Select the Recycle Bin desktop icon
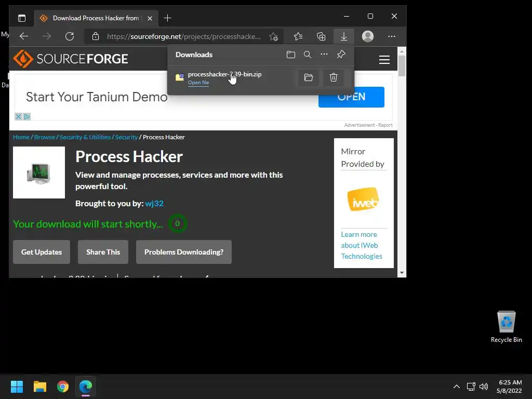Screen dimensions: 532x399 [x=506, y=327]
